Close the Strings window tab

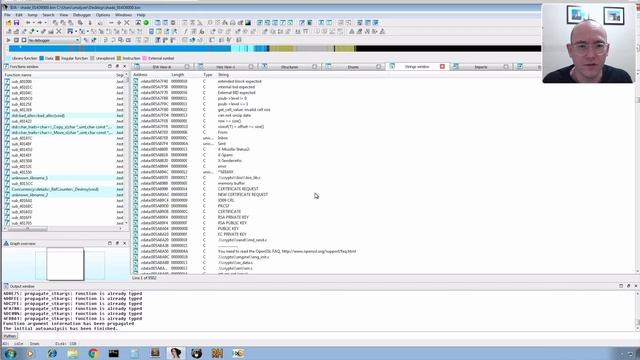coord(442,67)
